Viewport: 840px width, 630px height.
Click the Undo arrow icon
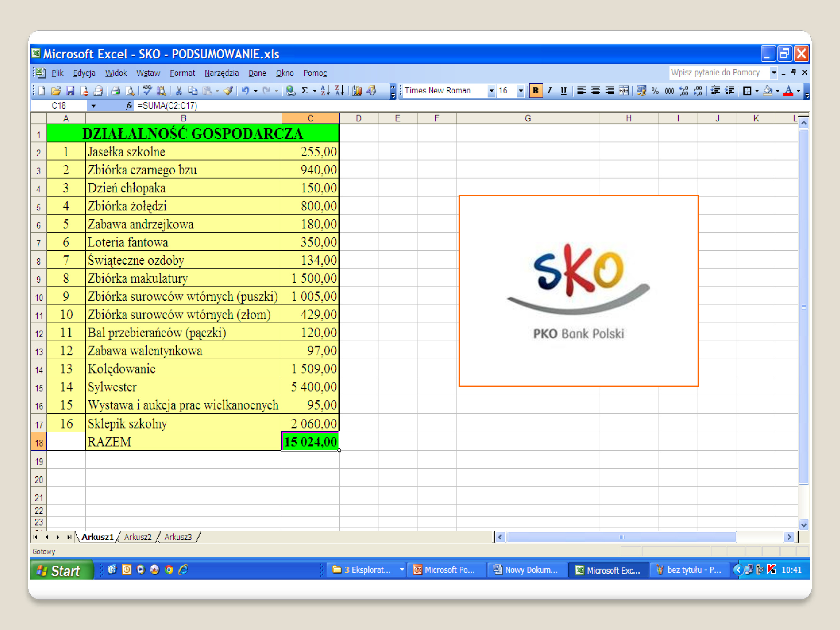246,91
